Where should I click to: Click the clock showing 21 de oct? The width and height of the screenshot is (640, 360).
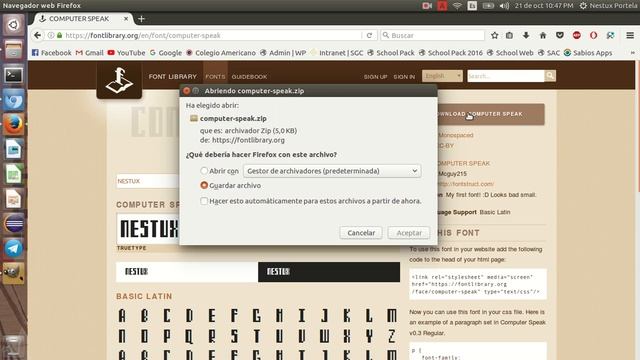(x=544, y=6)
